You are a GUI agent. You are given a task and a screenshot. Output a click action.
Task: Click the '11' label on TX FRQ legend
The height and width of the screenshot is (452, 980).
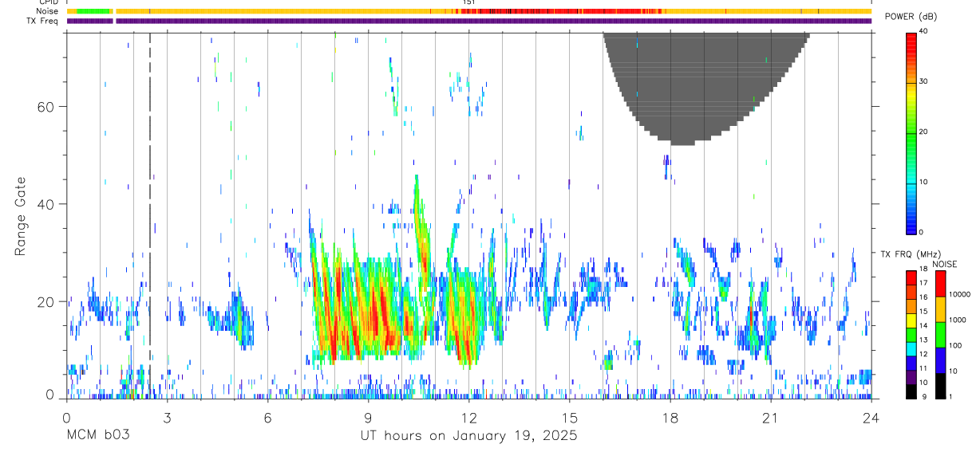pos(925,368)
